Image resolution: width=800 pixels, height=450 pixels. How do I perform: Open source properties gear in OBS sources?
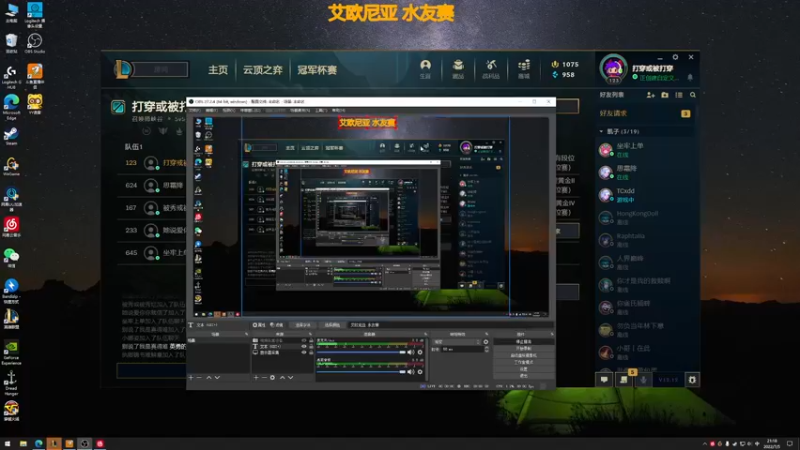click(x=272, y=378)
